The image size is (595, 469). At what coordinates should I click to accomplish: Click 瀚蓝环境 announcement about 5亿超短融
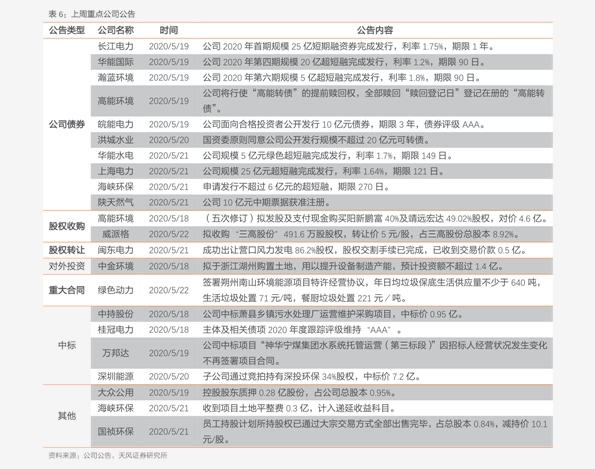click(342, 77)
